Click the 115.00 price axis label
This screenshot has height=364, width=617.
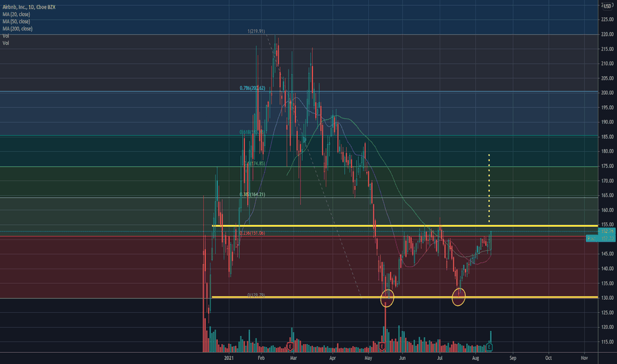tap(607, 342)
